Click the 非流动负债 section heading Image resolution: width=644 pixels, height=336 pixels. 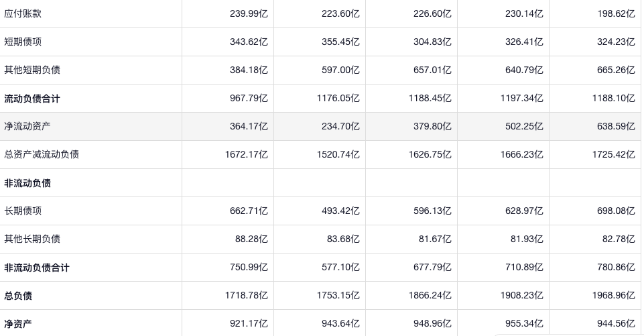tap(27, 183)
